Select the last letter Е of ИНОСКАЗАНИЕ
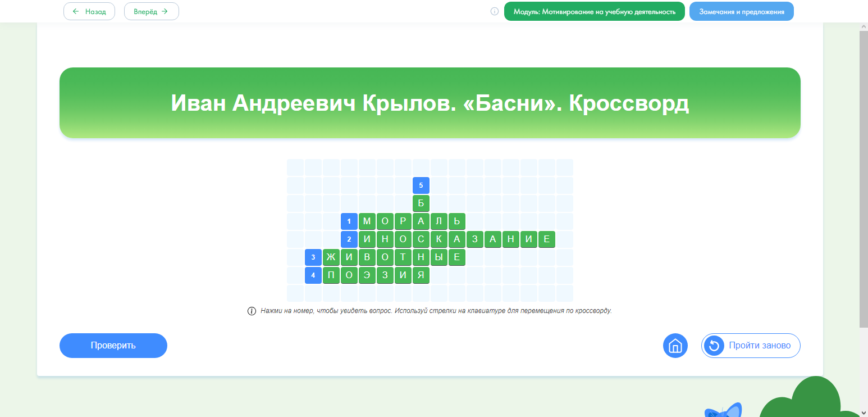 coord(546,239)
